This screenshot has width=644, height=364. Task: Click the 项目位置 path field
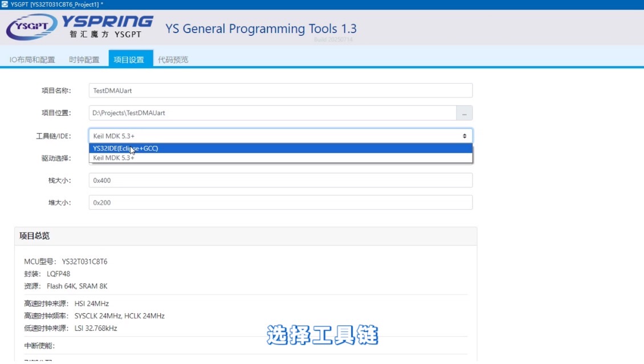pyautogui.click(x=272, y=113)
